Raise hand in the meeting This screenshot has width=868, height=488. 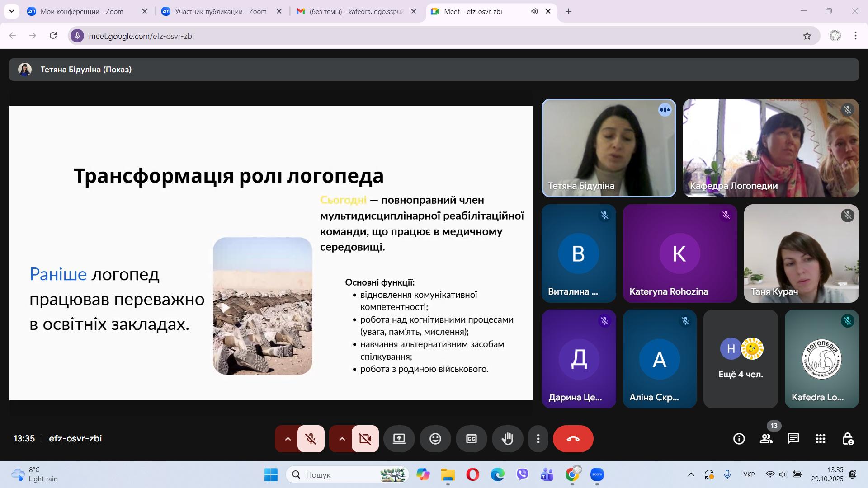[x=507, y=439]
